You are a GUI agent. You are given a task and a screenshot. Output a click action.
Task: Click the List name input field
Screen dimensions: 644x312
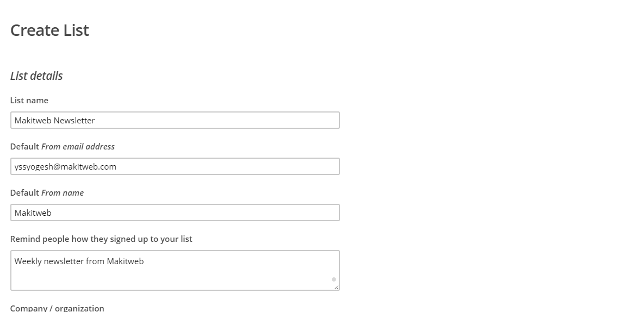(x=175, y=120)
